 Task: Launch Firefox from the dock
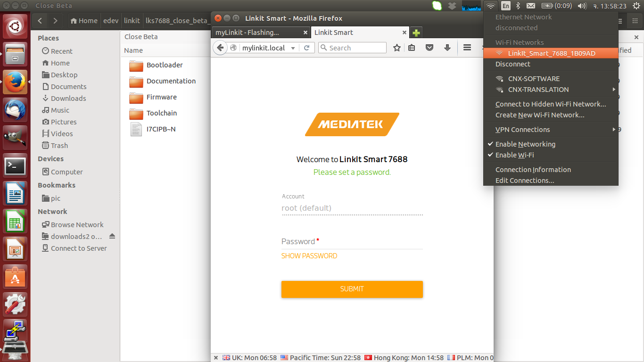pyautogui.click(x=15, y=82)
